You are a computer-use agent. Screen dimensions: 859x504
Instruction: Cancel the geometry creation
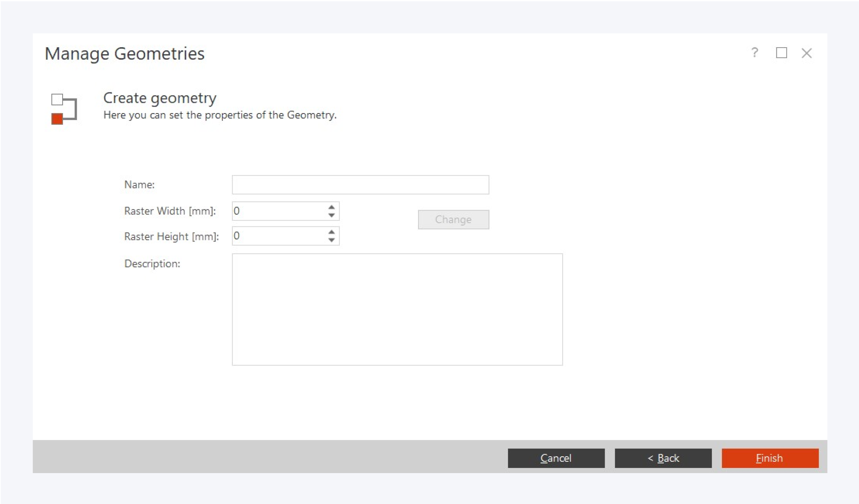pyautogui.click(x=556, y=458)
